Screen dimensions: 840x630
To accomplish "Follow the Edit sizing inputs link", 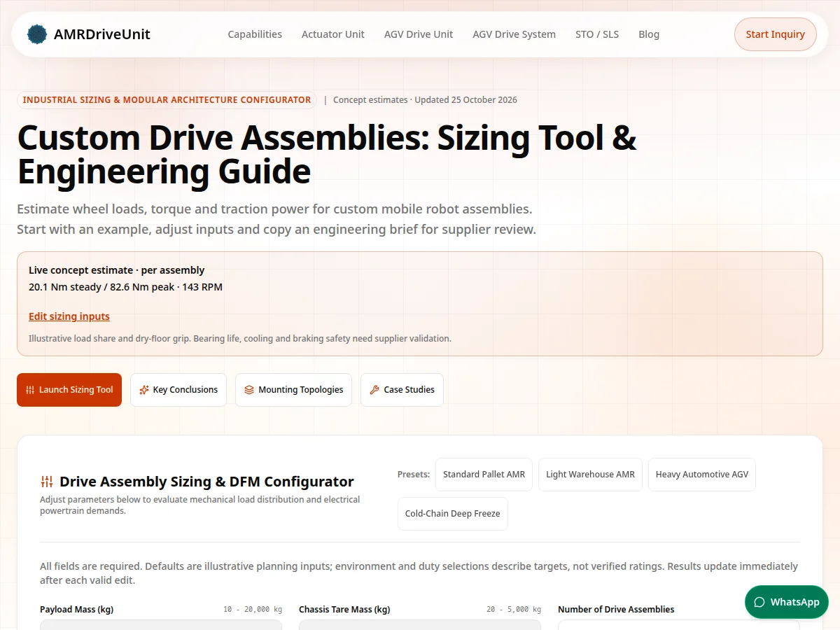I will click(69, 316).
